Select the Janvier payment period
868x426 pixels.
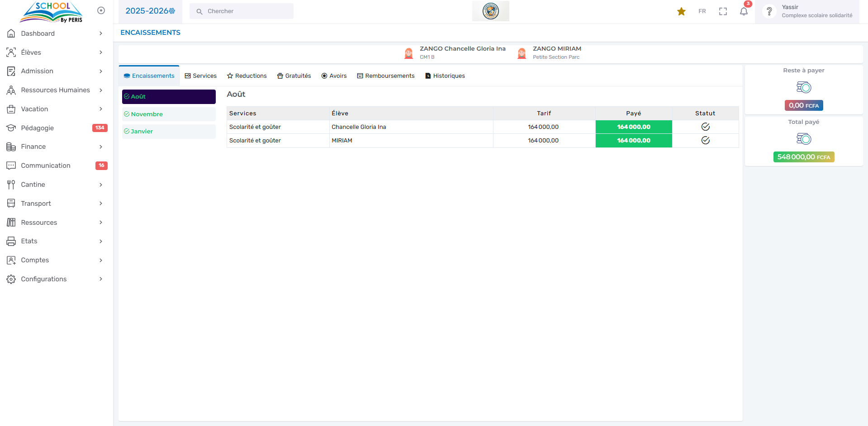click(168, 131)
